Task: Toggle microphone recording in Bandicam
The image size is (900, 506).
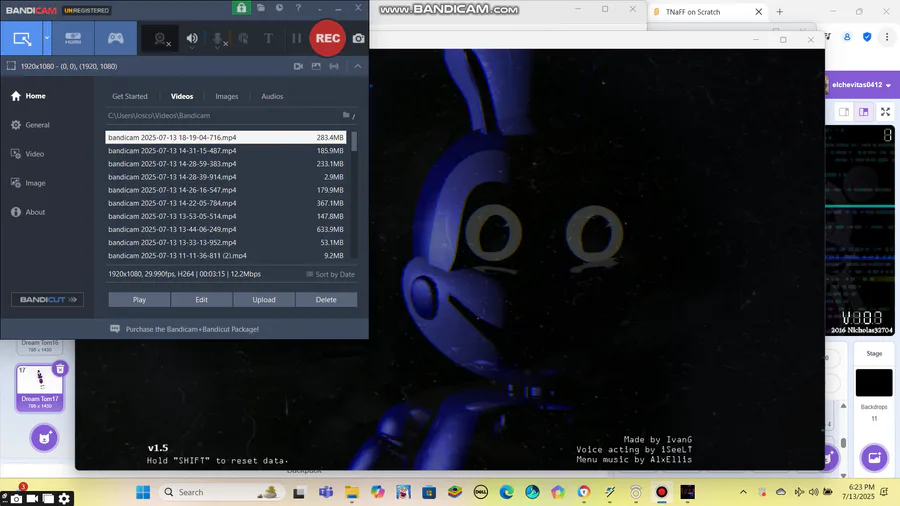Action: 218,38
